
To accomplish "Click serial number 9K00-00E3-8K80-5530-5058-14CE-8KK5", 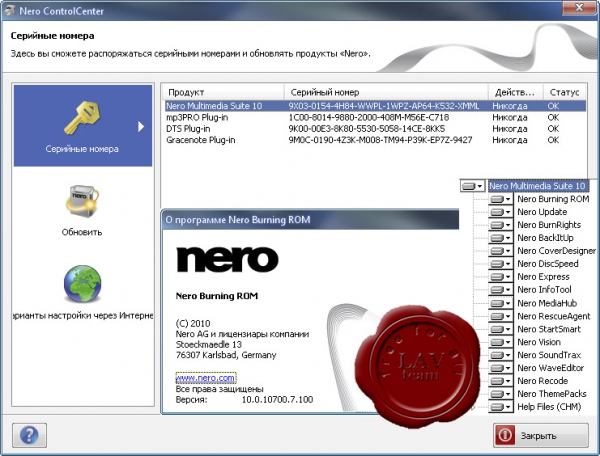I will tap(367, 129).
